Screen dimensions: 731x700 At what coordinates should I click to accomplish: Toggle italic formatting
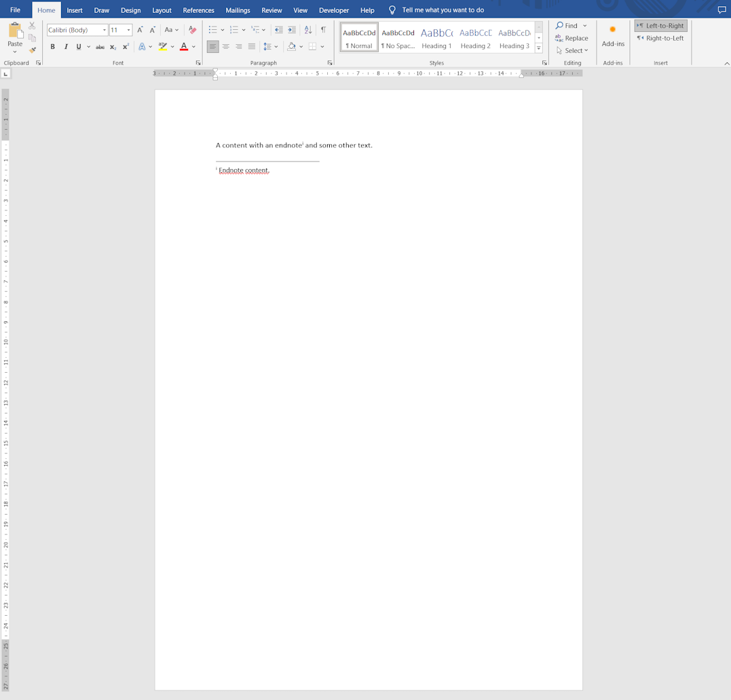(x=66, y=47)
